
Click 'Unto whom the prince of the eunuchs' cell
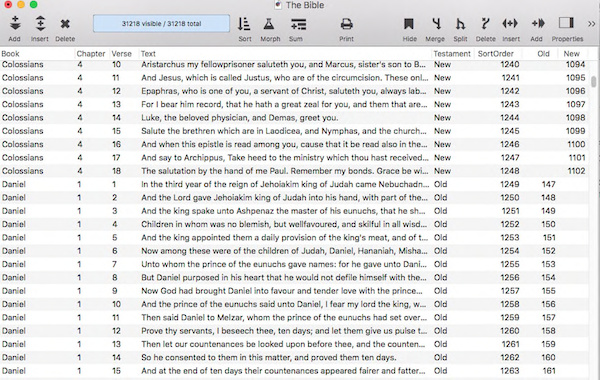pos(285,264)
